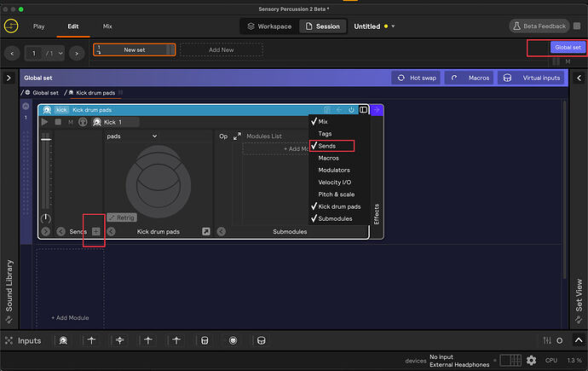588x371 pixels.
Task: Click the back arrow icon in module header
Action: point(339,110)
